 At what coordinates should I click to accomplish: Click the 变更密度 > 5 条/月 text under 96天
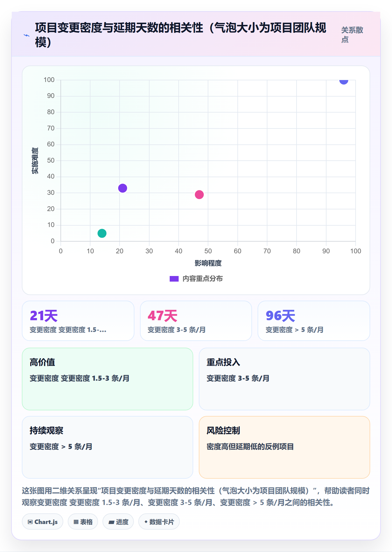[295, 330]
